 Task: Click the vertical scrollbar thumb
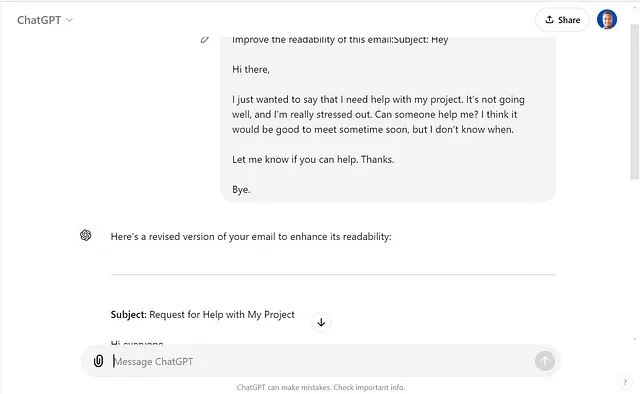pos(634,102)
